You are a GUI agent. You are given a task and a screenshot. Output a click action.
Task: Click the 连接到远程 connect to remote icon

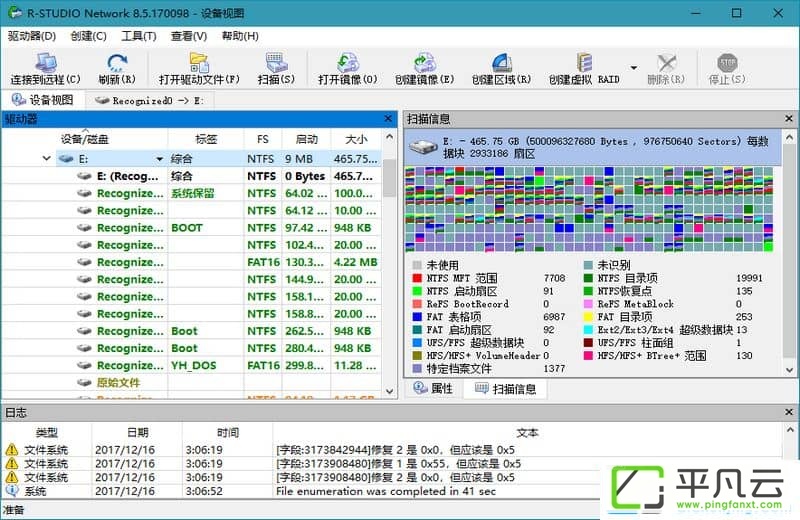[45, 63]
